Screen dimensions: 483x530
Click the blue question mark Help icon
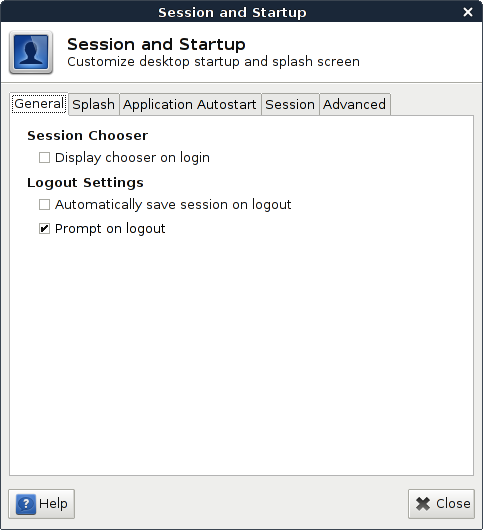(x=26, y=504)
